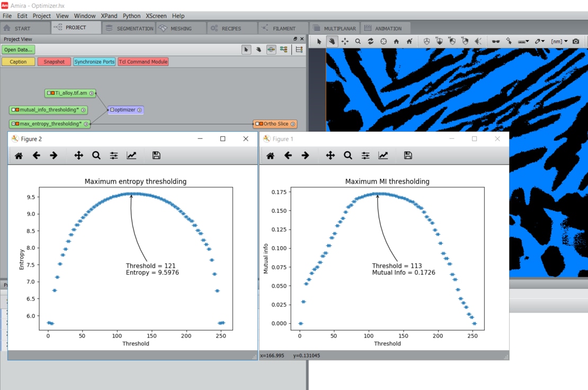Click the Open Data button

pos(19,49)
